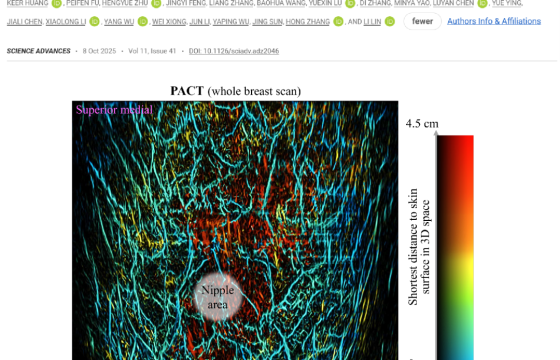Viewport: 560px width, 360px height.
Task: Open author Peifen Fu profile
Action: (82, 3)
